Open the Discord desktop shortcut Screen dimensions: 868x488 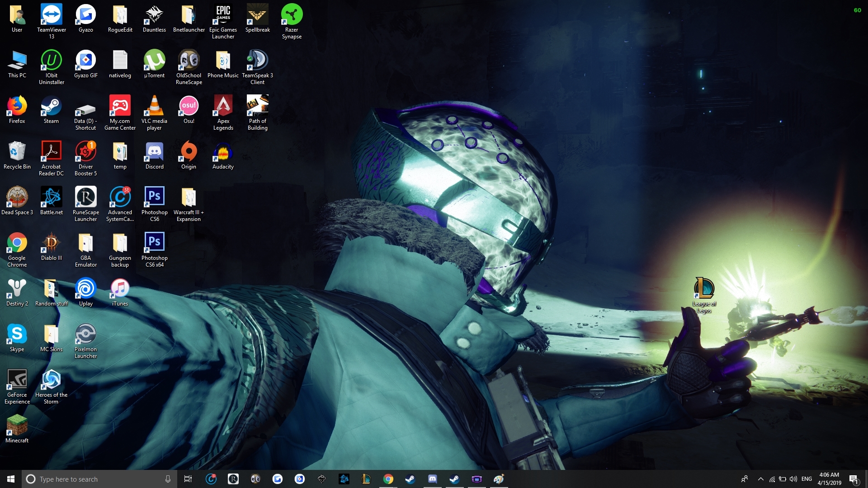(x=154, y=152)
